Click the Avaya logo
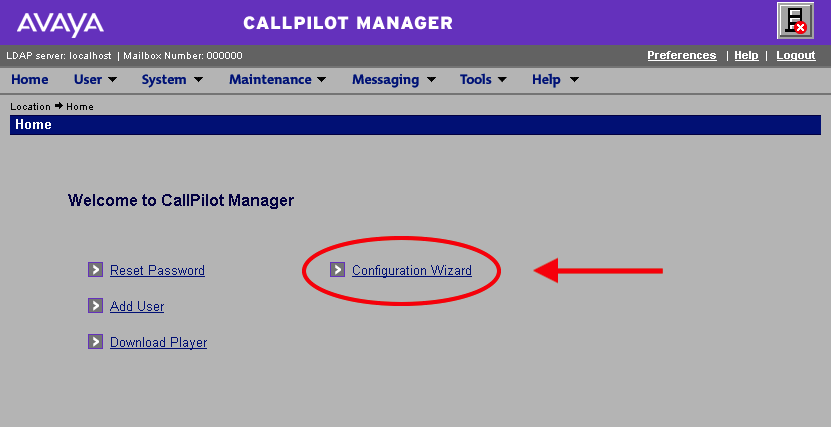This screenshot has width=831, height=427. 60,24
